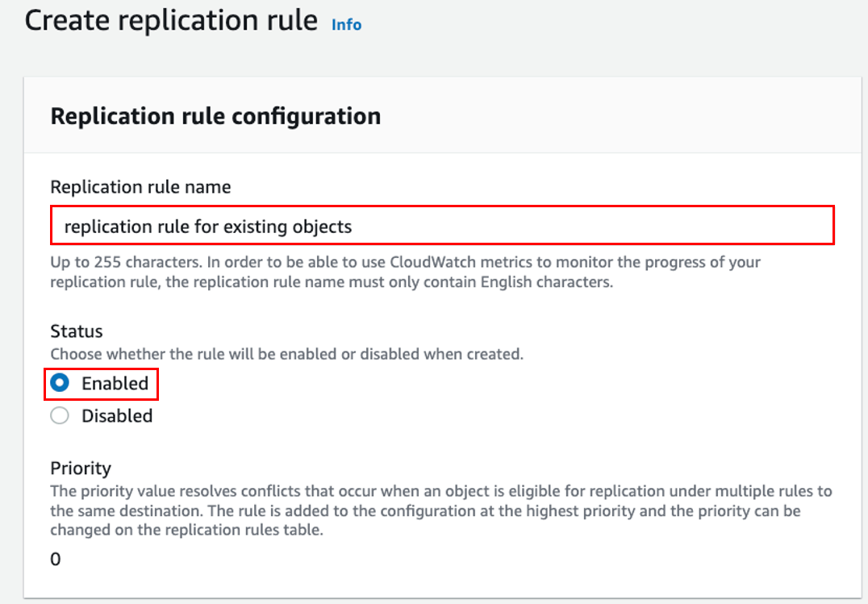The width and height of the screenshot is (868, 604).
Task: Click the Replication rule name label
Action: 140,186
